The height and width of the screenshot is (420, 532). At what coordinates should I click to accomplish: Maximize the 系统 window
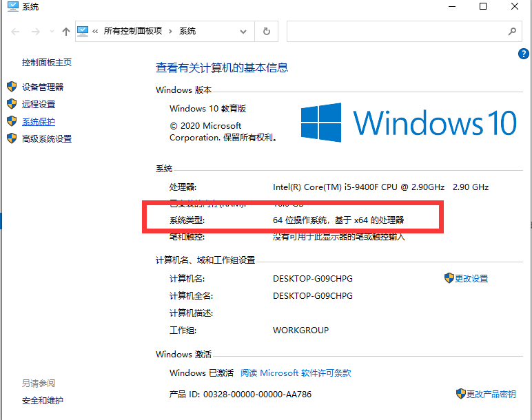tap(483, 6)
